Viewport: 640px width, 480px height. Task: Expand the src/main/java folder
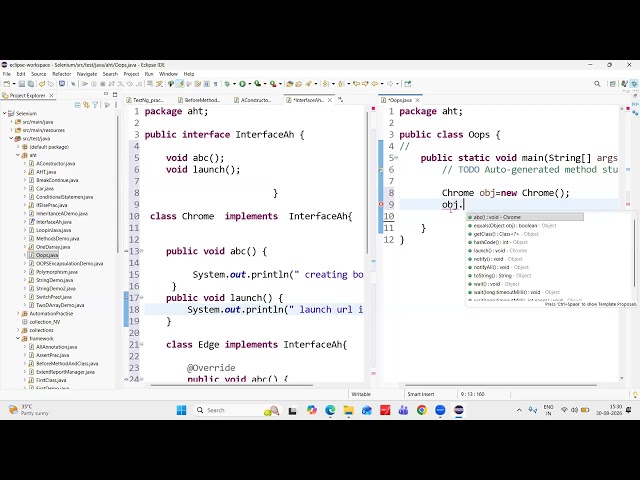point(11,122)
